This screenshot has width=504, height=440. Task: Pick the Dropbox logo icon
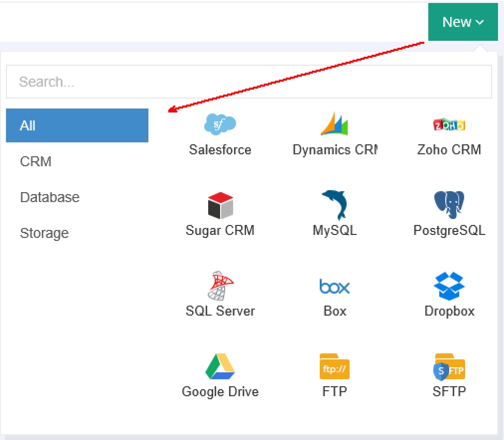pos(449,286)
